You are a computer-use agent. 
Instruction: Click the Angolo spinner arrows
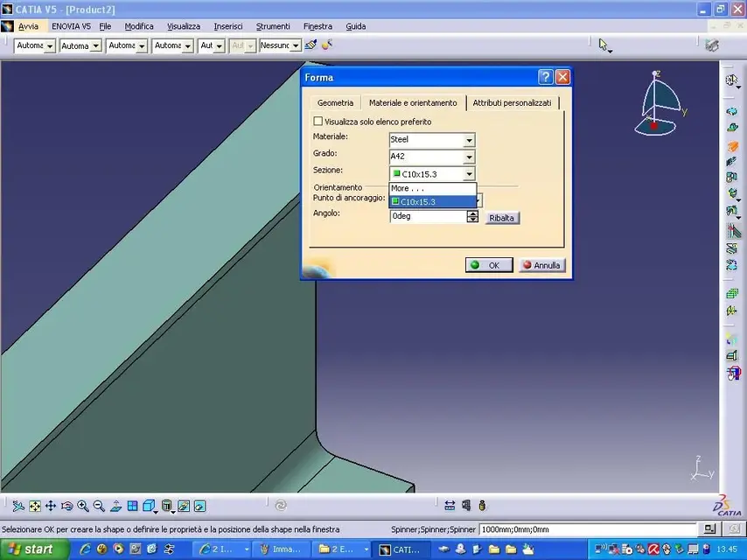(x=472, y=216)
